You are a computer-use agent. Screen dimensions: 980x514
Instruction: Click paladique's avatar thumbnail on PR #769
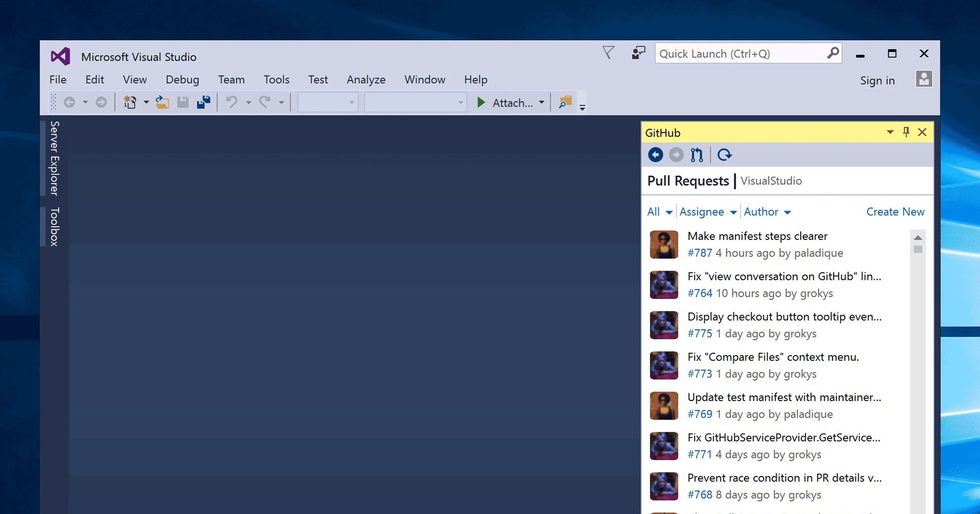664,405
